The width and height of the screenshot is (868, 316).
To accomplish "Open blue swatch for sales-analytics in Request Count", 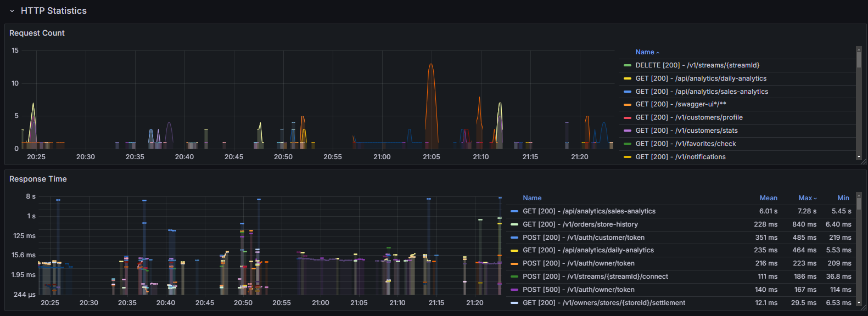I will pos(628,92).
